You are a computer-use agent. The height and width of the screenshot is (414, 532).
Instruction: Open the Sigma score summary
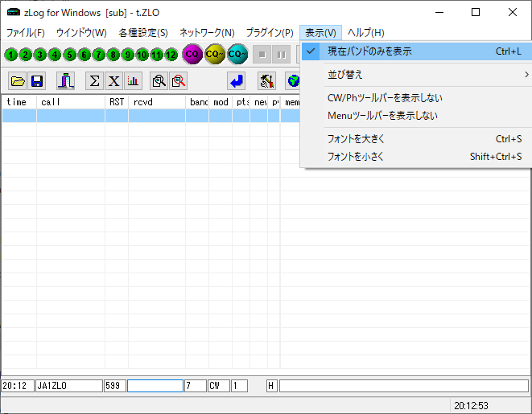click(94, 81)
